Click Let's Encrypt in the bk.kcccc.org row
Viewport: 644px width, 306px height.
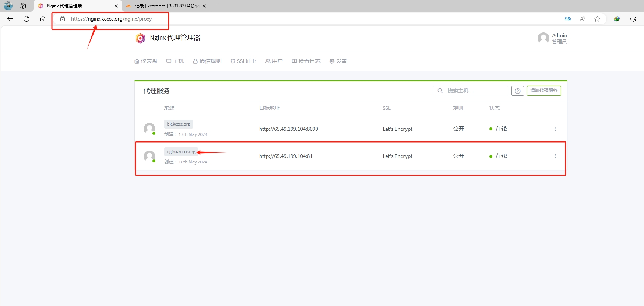[x=398, y=129]
